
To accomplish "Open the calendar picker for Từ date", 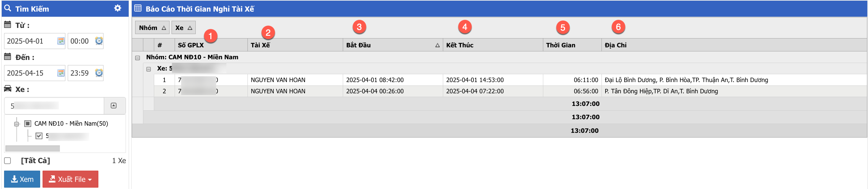I will 61,41.
